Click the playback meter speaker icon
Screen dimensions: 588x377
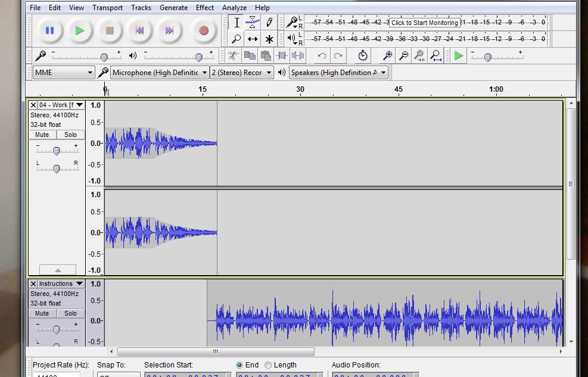coord(292,38)
